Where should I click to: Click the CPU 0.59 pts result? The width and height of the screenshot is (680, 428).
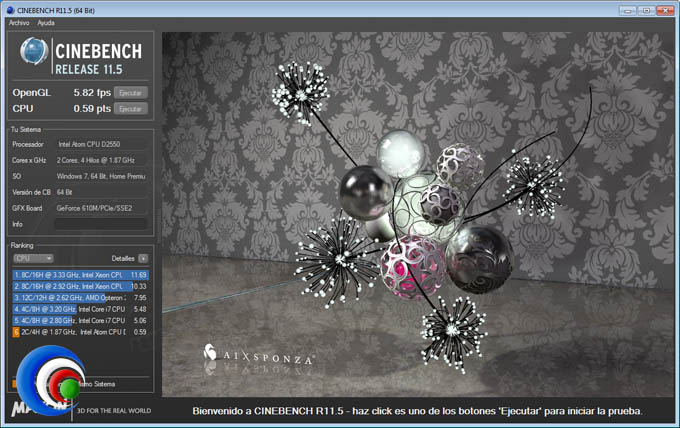click(92, 109)
